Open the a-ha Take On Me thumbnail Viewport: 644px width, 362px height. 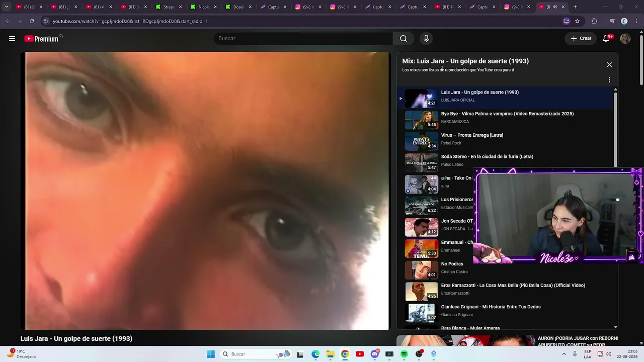click(422, 185)
